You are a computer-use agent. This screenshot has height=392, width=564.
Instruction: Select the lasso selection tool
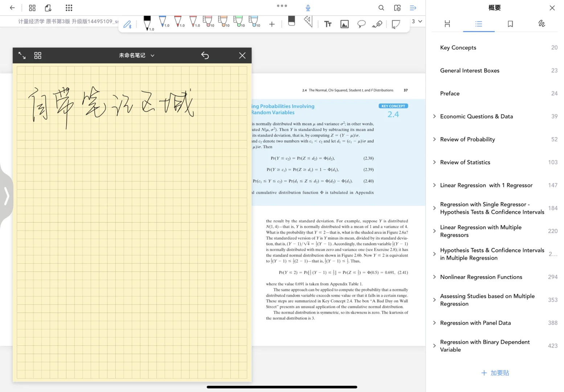[361, 24]
